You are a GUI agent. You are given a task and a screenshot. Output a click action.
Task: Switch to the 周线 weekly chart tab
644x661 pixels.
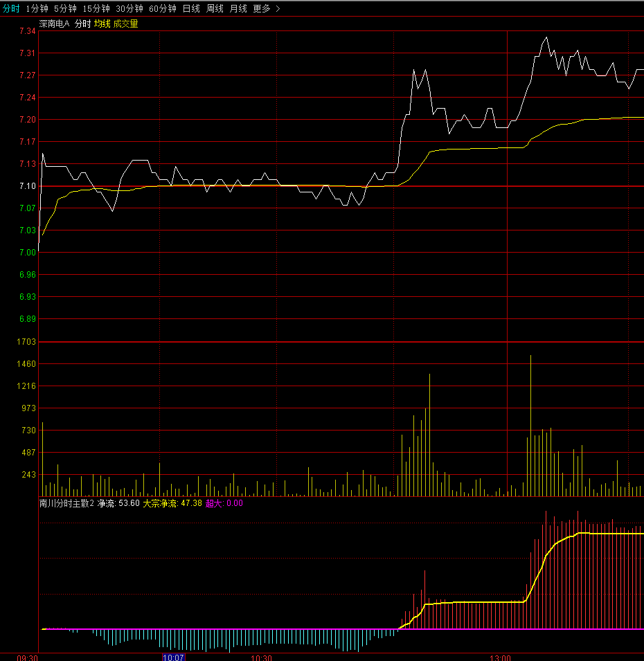215,8
